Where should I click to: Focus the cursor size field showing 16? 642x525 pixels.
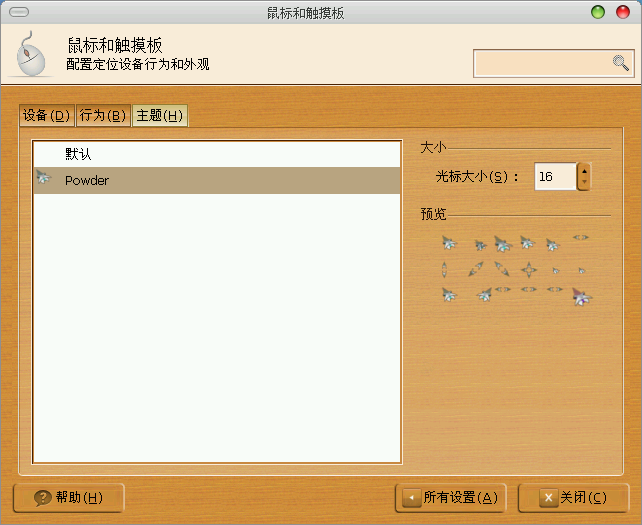pos(556,177)
